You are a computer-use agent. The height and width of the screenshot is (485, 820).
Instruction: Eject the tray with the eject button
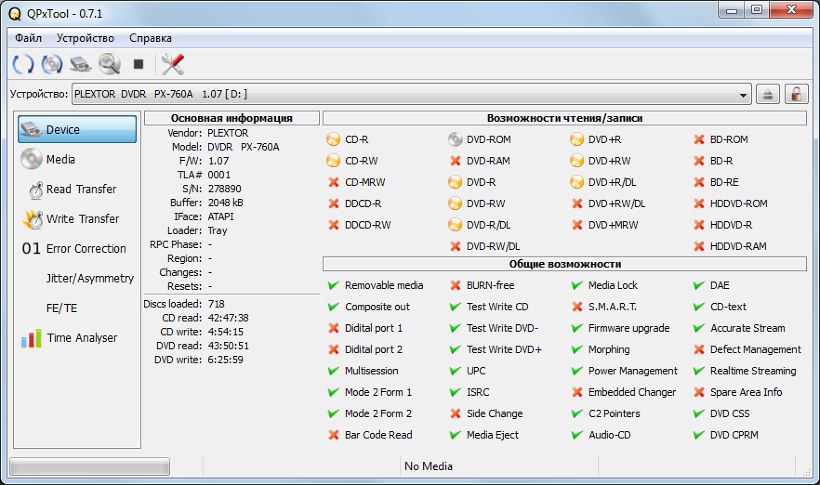click(x=768, y=94)
